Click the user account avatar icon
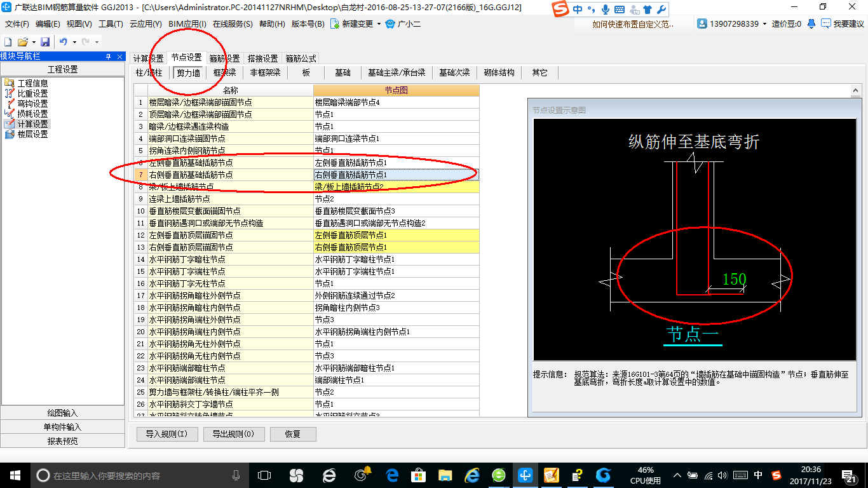 click(702, 24)
